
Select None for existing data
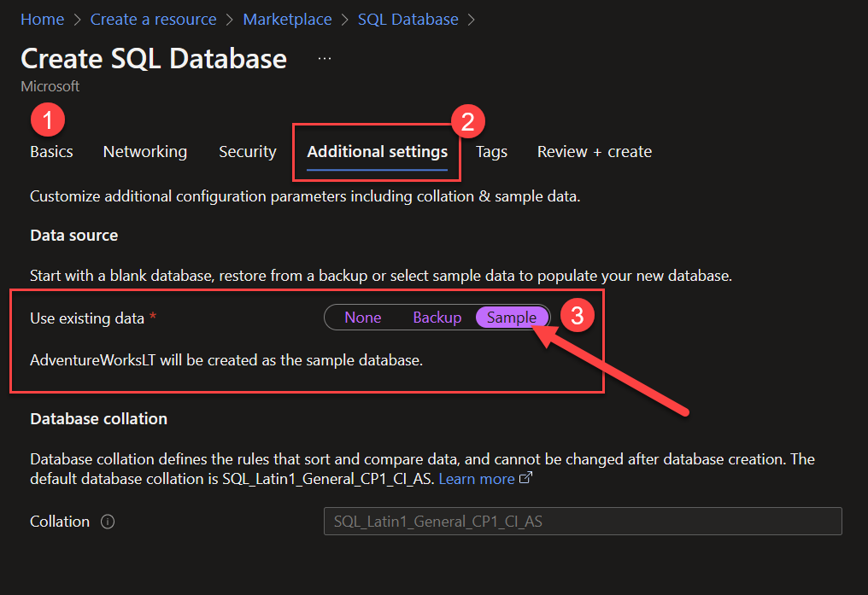tap(362, 318)
